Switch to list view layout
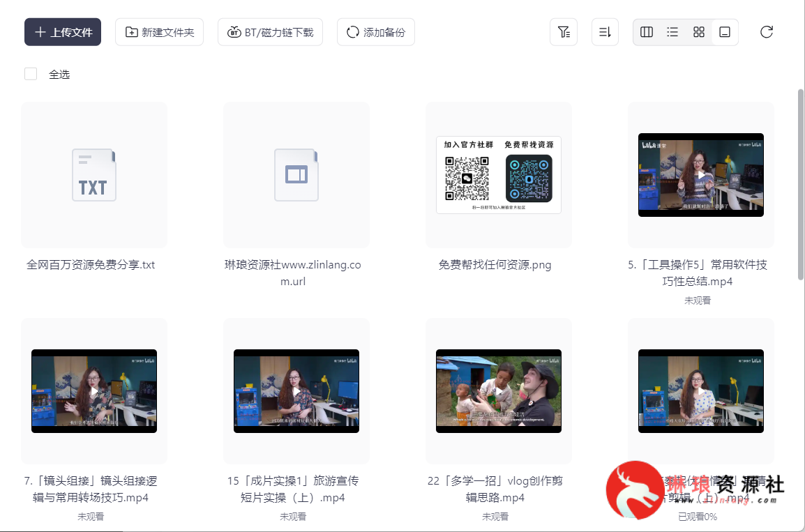Viewport: 805px width, 532px height. [x=672, y=32]
